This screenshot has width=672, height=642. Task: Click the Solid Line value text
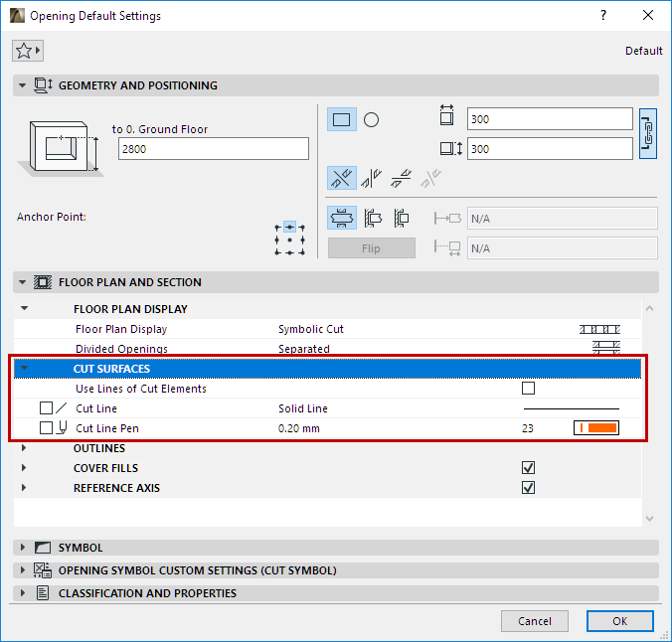pyautogui.click(x=303, y=408)
